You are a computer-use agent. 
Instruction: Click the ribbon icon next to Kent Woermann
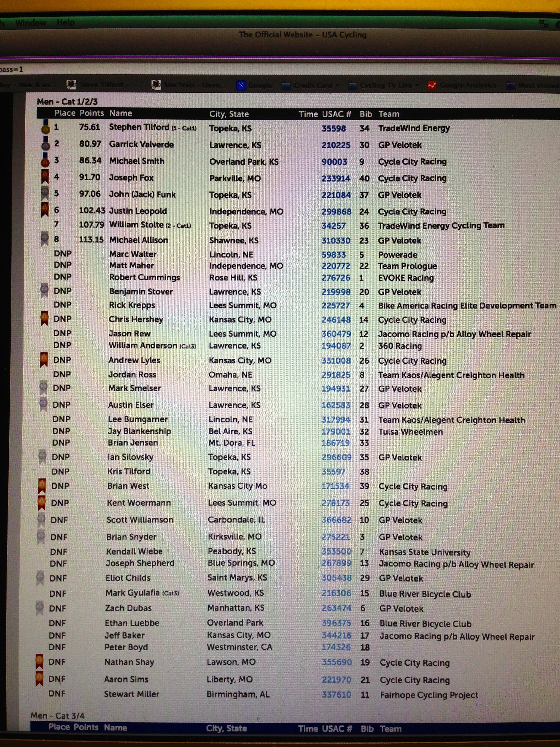(x=42, y=503)
